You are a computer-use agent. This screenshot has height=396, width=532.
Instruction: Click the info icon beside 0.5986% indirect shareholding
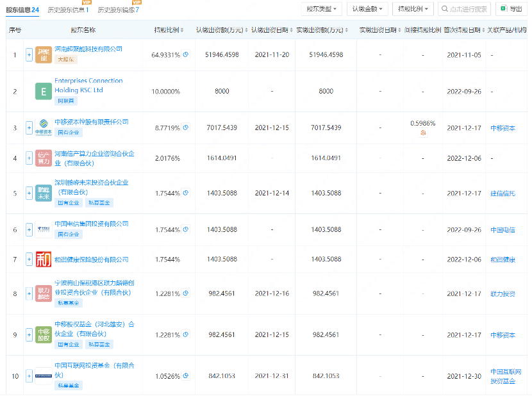423,132
